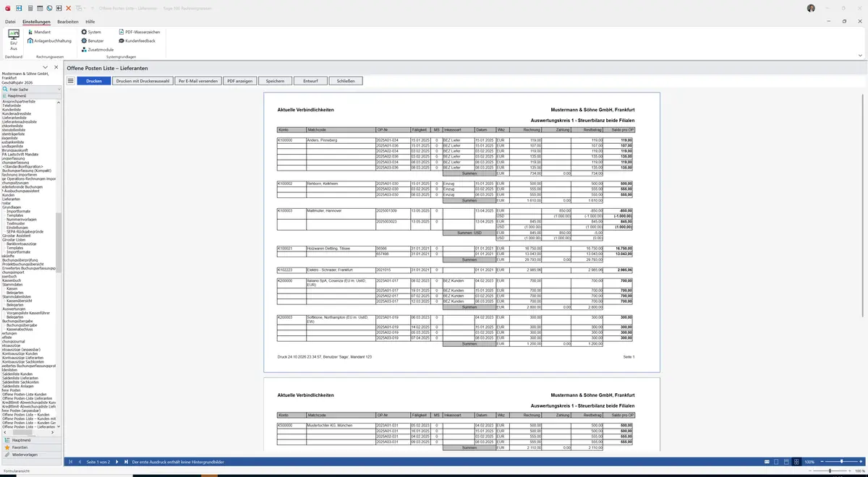Viewport: 868px width, 477px height.
Task: Click the zoom in plus in blue status bar
Action: coord(860,462)
